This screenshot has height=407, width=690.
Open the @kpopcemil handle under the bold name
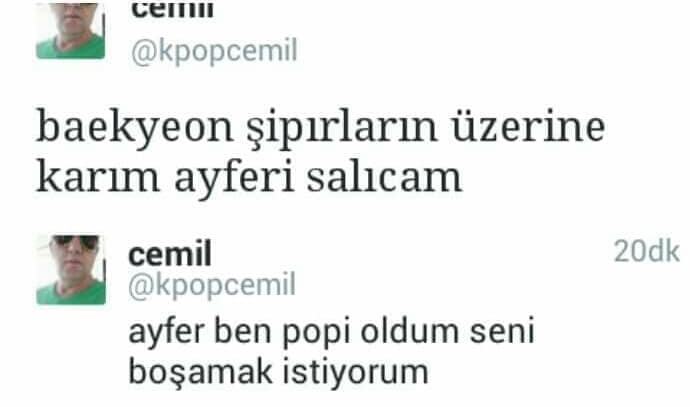[x=212, y=286]
